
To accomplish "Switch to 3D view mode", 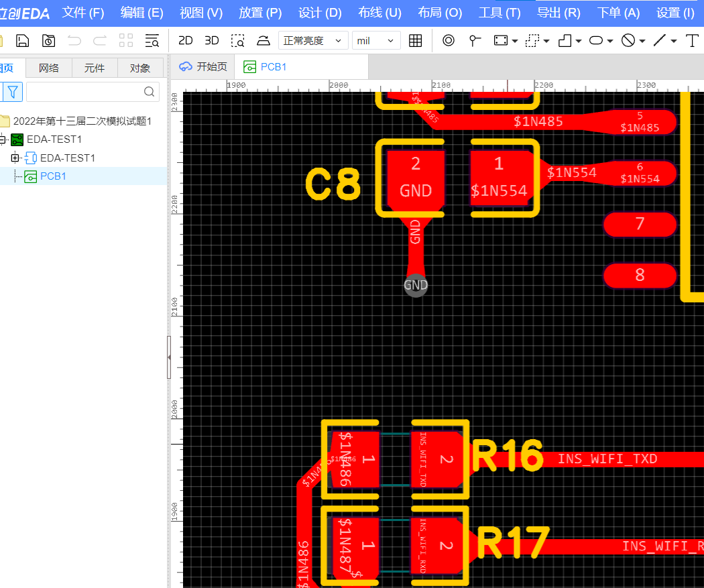I will tap(211, 40).
